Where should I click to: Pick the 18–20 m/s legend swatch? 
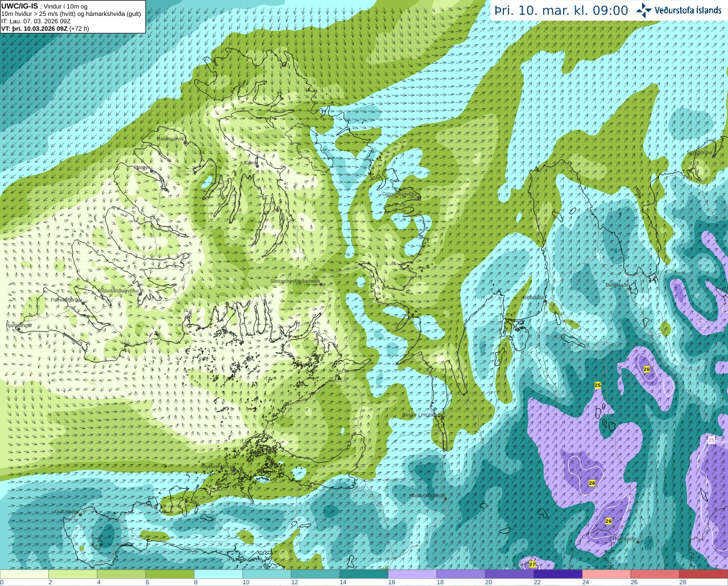coord(461,574)
